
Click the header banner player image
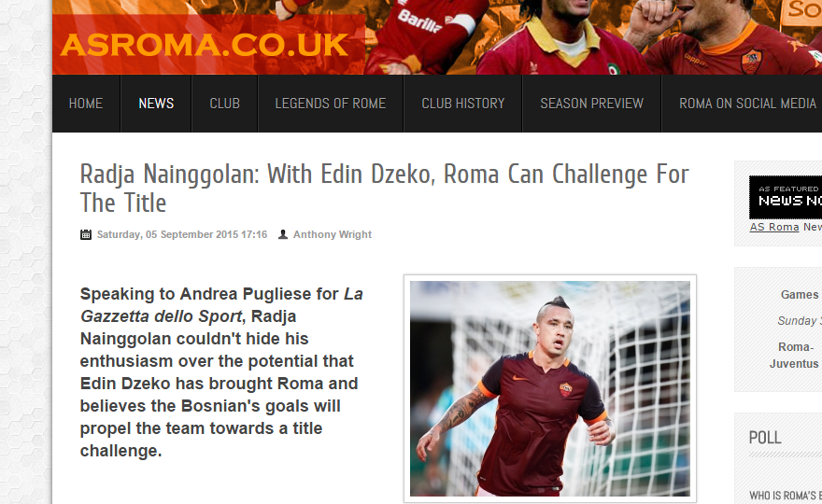coord(592,36)
